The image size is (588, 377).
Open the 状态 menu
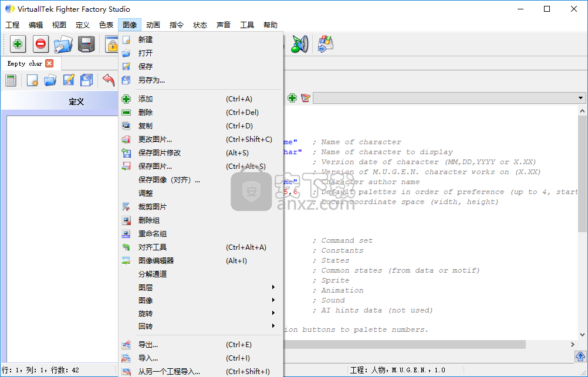pyautogui.click(x=200, y=25)
